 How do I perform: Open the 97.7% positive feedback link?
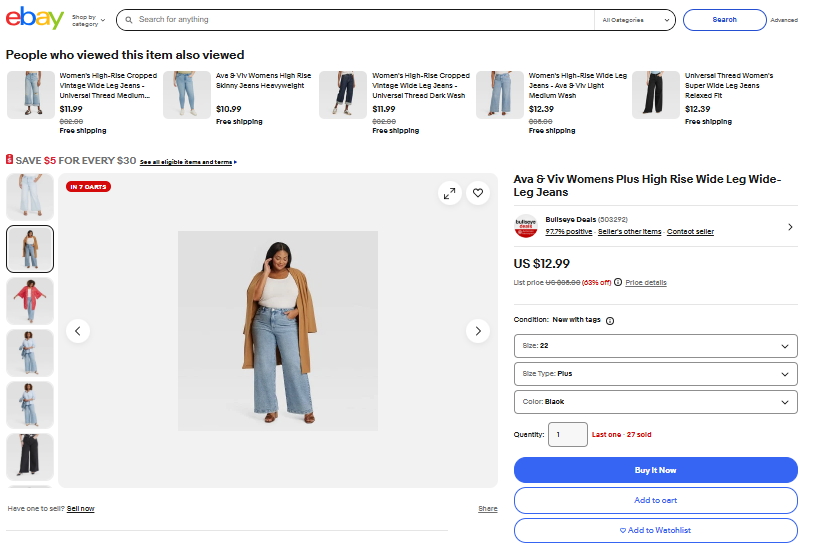tap(569, 232)
